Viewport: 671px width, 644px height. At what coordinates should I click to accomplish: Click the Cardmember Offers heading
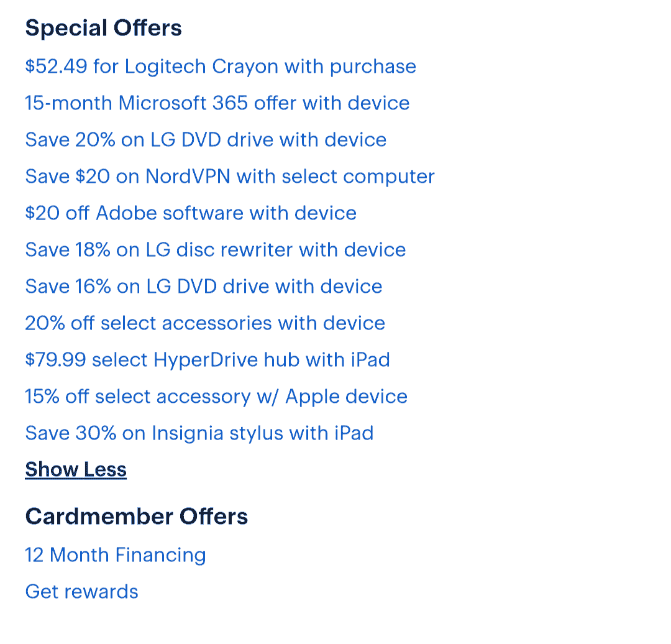point(137,517)
